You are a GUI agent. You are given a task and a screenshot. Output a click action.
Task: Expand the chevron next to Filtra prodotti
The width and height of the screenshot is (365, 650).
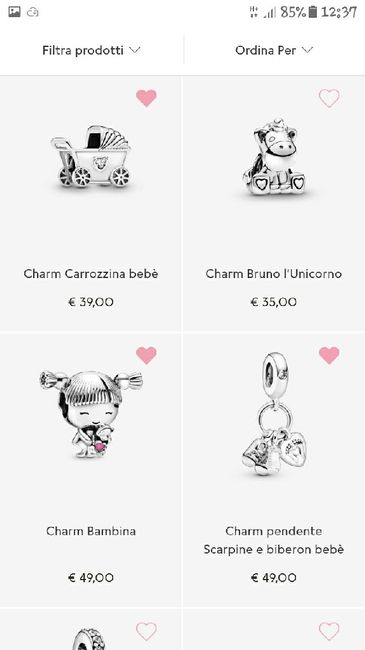135,50
